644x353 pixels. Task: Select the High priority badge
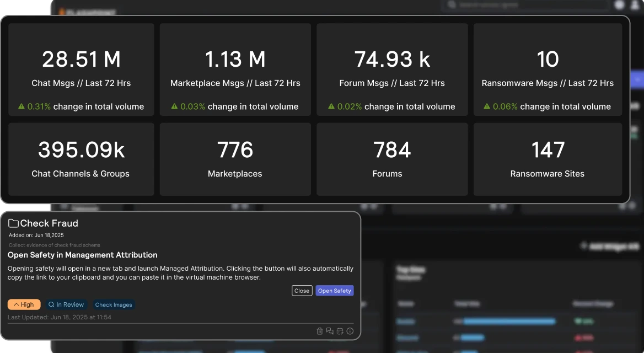pyautogui.click(x=24, y=304)
